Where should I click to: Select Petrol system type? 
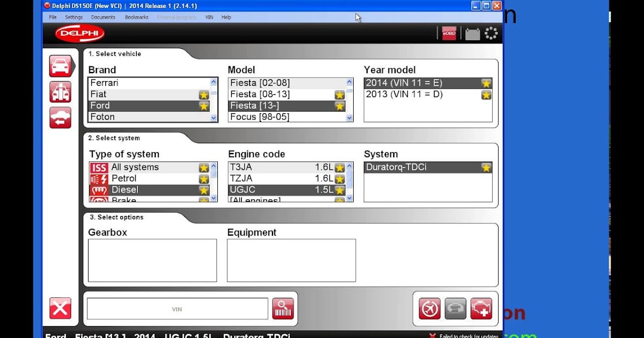click(149, 179)
